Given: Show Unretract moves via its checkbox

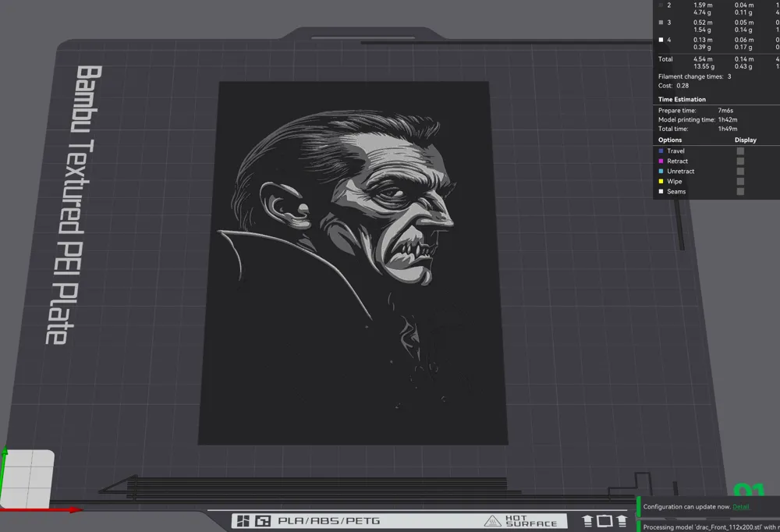Looking at the screenshot, I should tap(740, 171).
